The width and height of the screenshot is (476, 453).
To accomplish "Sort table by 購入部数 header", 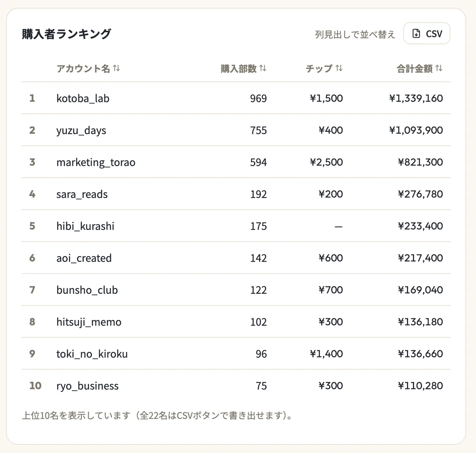I will [244, 68].
